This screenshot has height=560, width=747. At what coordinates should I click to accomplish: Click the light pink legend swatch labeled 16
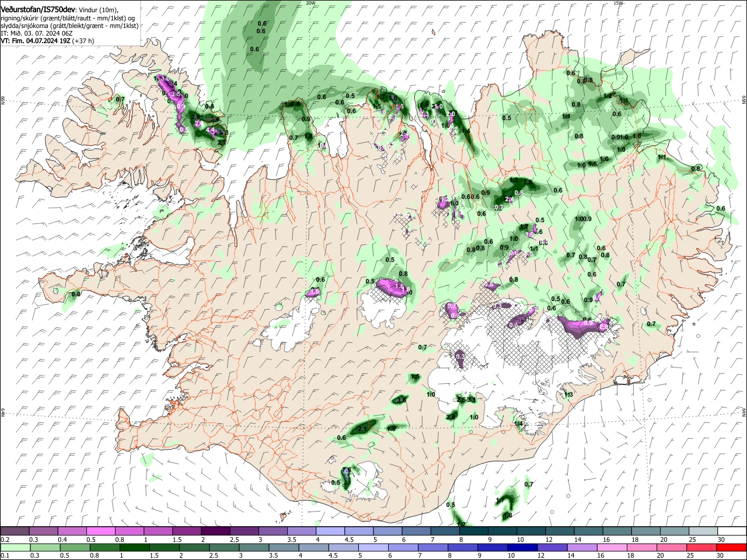point(612,548)
